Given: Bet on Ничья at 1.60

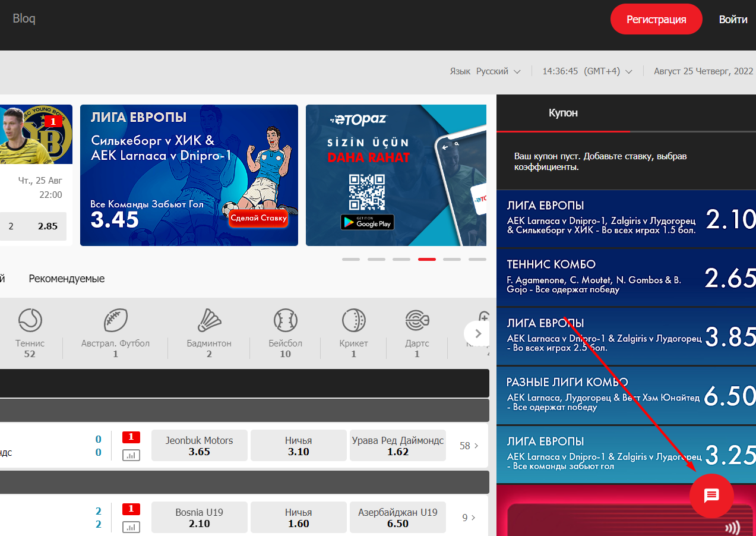Looking at the screenshot, I should pos(298,518).
